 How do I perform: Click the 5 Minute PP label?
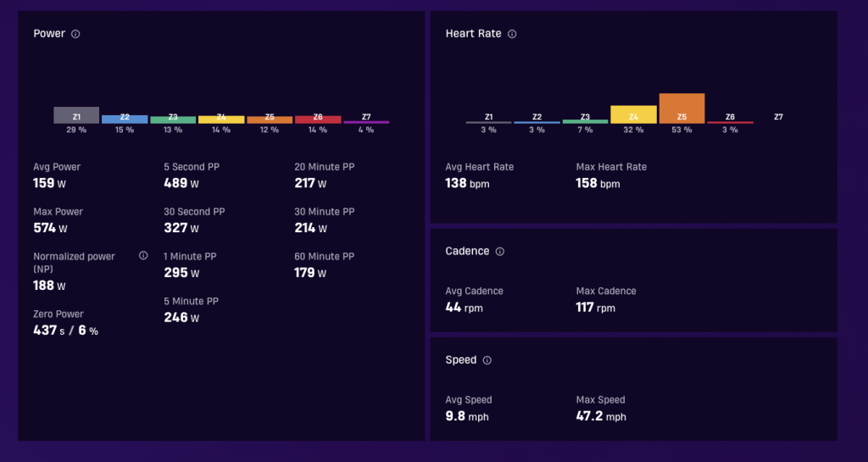pos(191,301)
